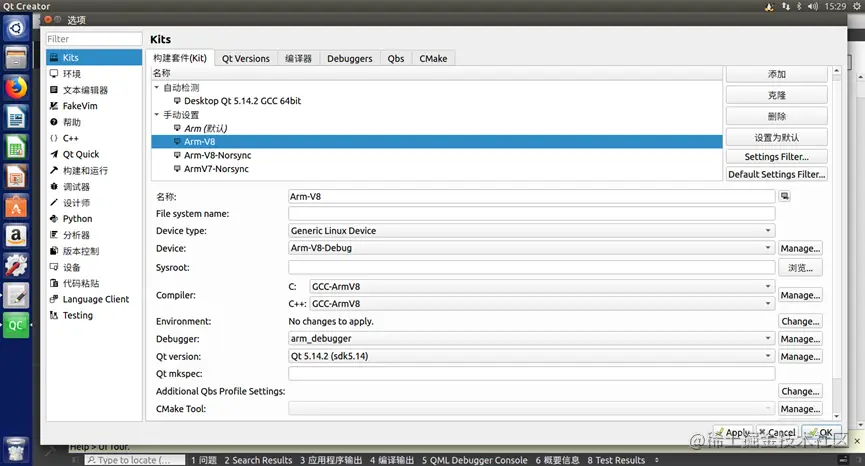The image size is (865, 466).
Task: Click 设置为默认 button
Action: [x=776, y=137]
